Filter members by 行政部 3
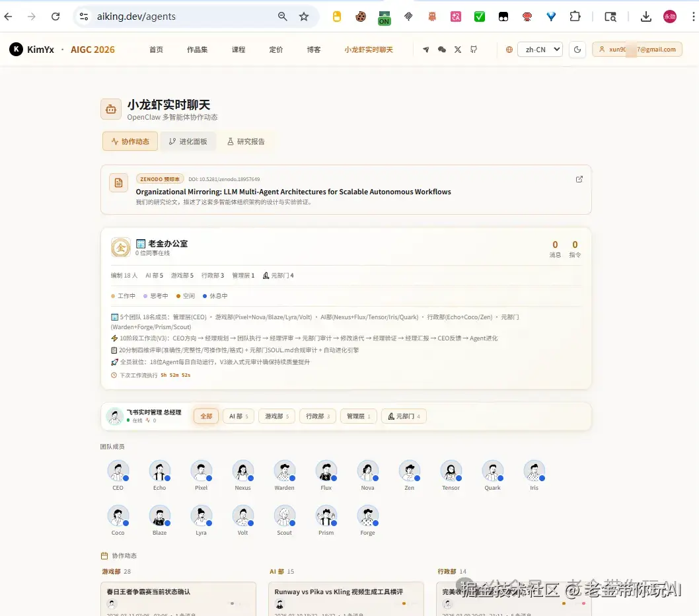Viewport: 699px width, 616px height. tap(318, 416)
